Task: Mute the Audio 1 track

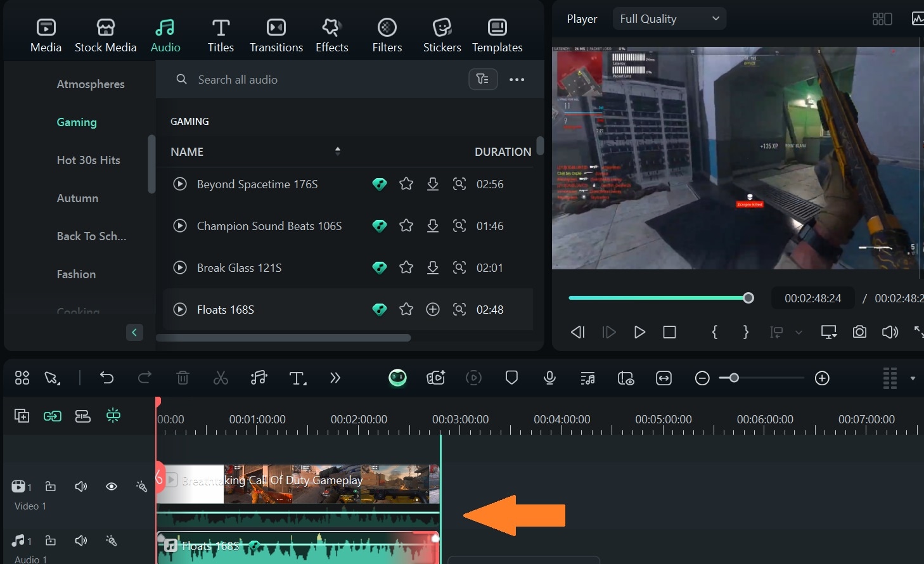Action: [81, 541]
